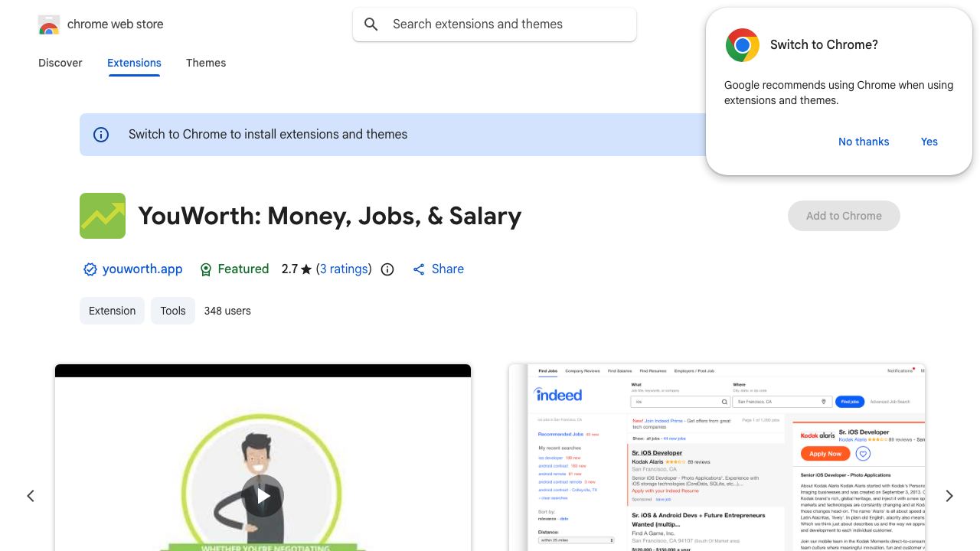980x551 pixels.
Task: Go to previous screenshot with left arrow
Action: [x=31, y=496]
